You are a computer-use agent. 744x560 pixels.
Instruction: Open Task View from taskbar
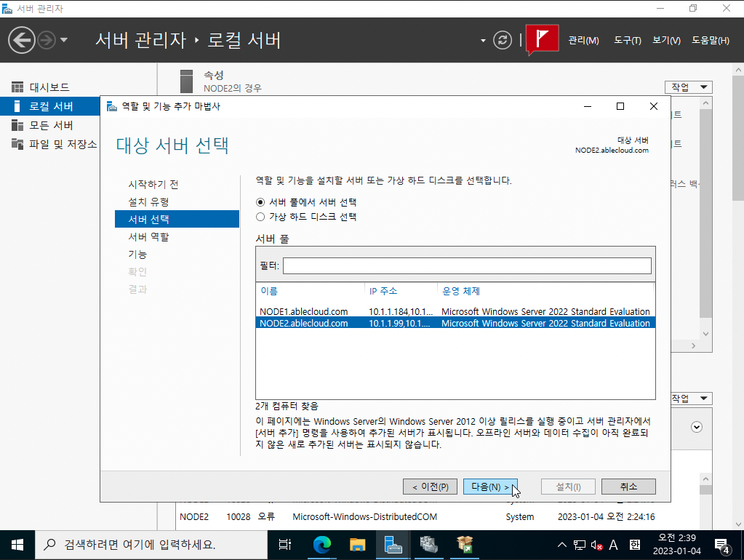pos(284,545)
